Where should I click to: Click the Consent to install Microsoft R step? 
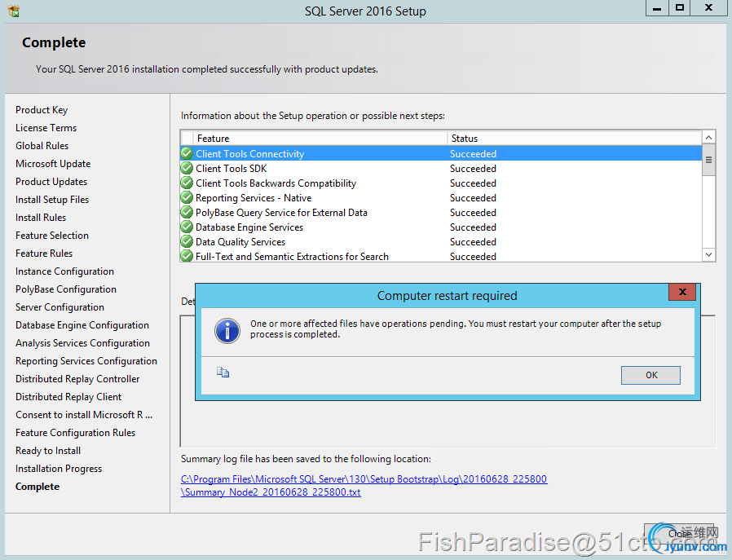pyautogui.click(x=84, y=415)
